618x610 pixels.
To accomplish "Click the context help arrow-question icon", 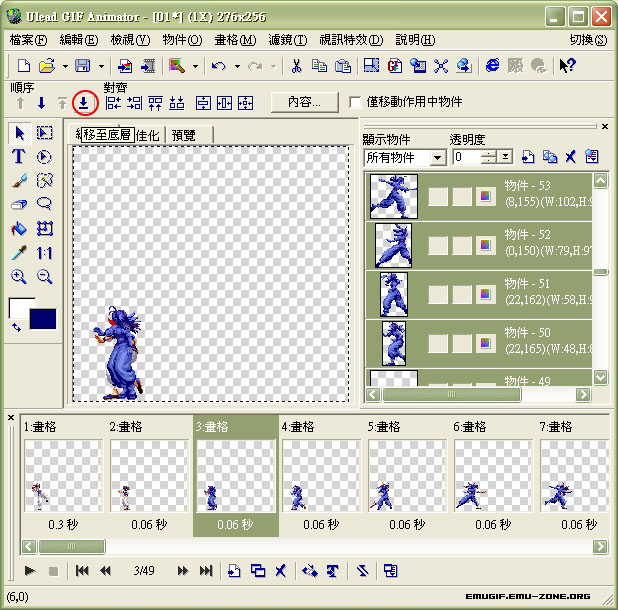I will 568,65.
